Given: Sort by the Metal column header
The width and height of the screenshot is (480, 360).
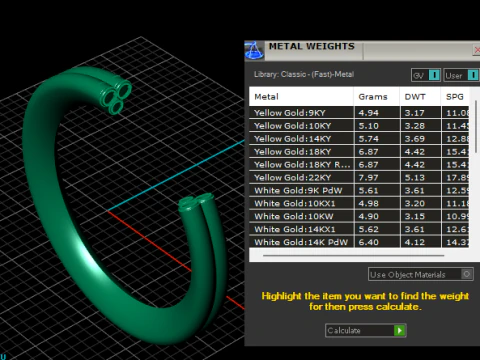Looking at the screenshot, I should point(301,97).
